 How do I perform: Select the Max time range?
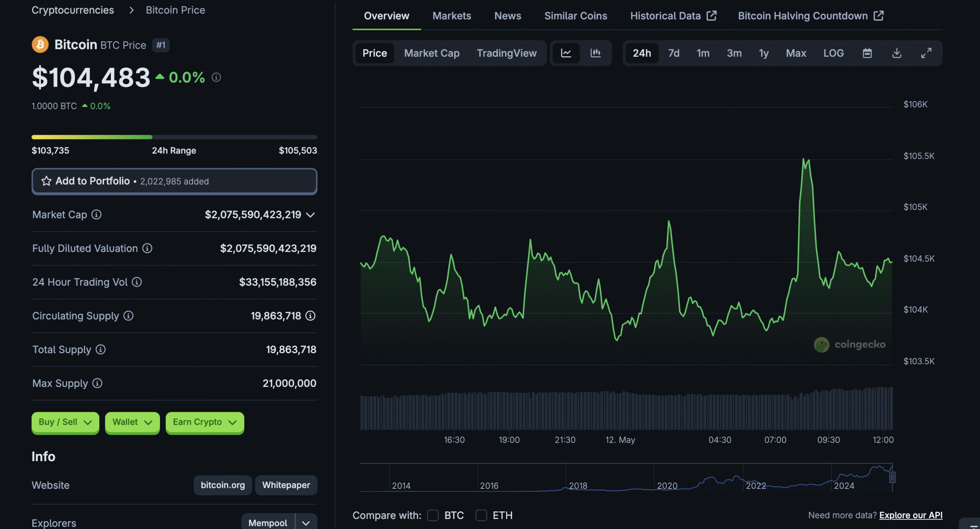[x=796, y=53]
